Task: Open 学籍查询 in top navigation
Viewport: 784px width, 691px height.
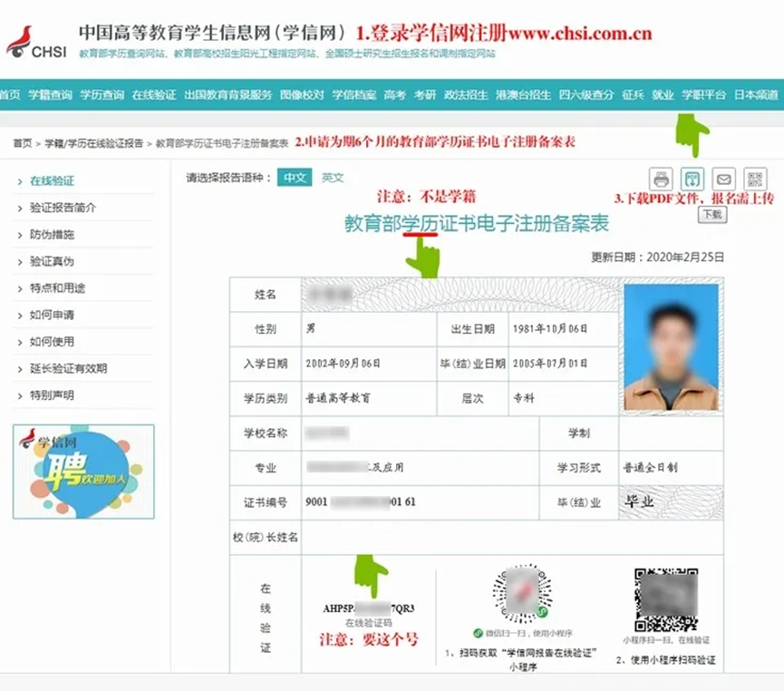Action: click(50, 94)
